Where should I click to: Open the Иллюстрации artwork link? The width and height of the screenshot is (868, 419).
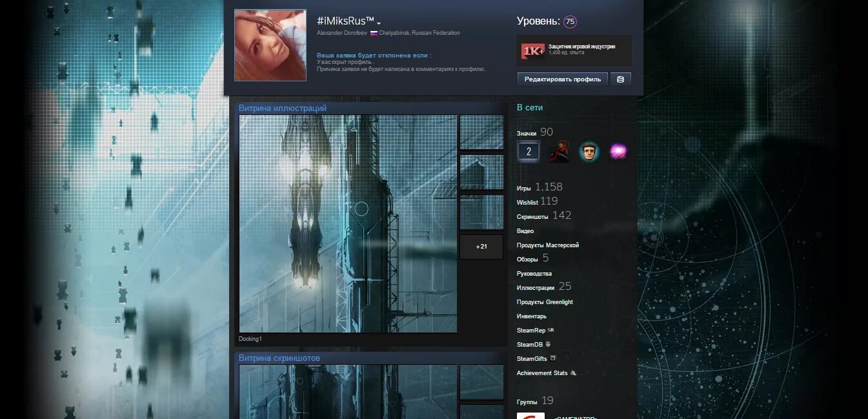[536, 287]
